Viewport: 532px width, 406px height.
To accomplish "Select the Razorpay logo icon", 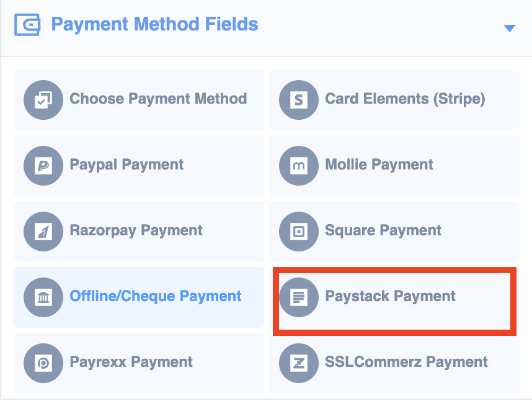I will (x=43, y=232).
